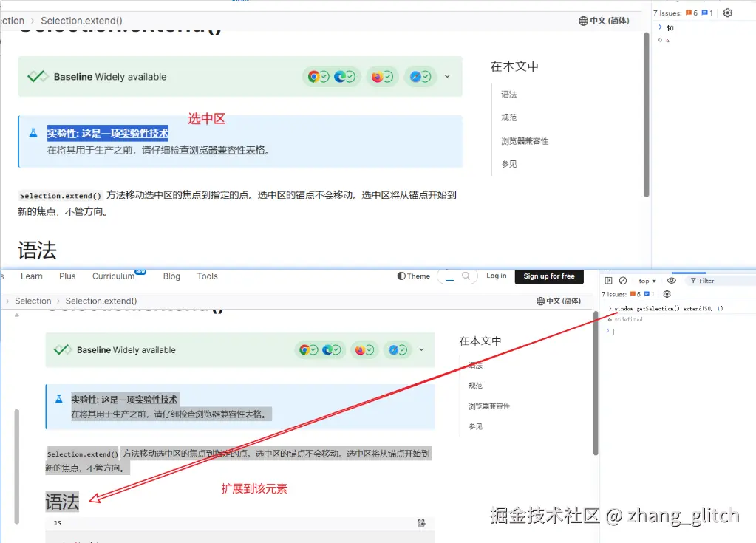This screenshot has height=543, width=756.
Task: Click Sign up for free button
Action: point(549,276)
